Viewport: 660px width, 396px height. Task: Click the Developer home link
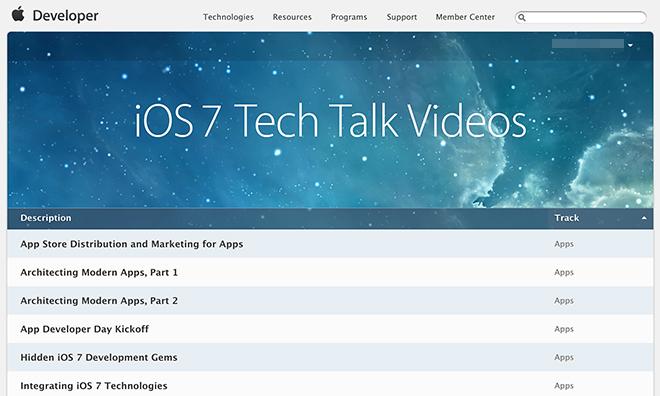pos(65,16)
